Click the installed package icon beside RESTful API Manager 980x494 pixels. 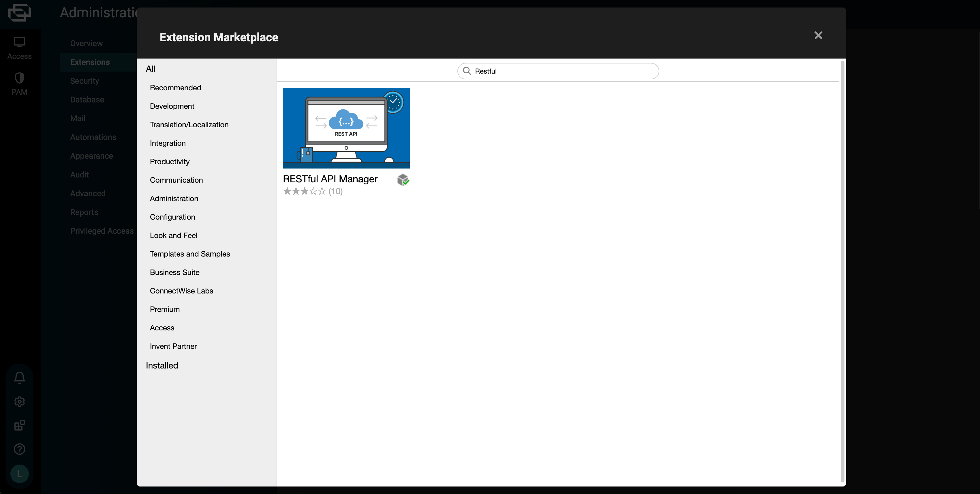[403, 180]
